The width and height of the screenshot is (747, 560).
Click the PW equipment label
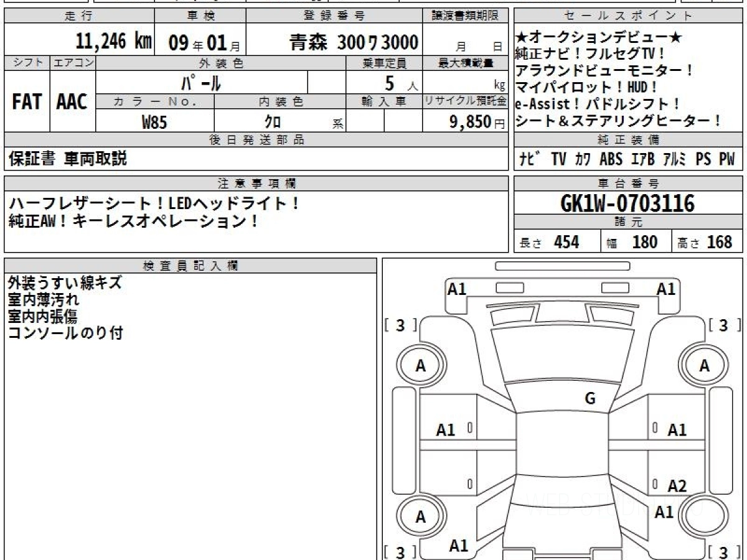click(726, 159)
